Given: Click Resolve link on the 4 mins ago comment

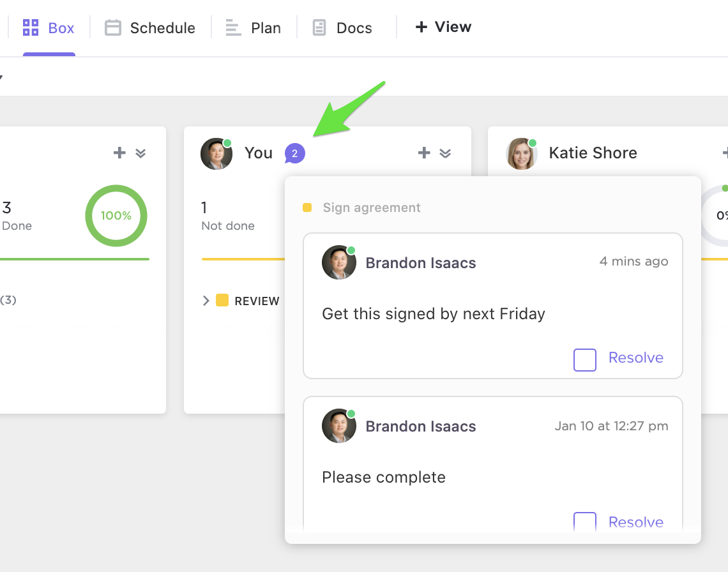Looking at the screenshot, I should tap(635, 357).
